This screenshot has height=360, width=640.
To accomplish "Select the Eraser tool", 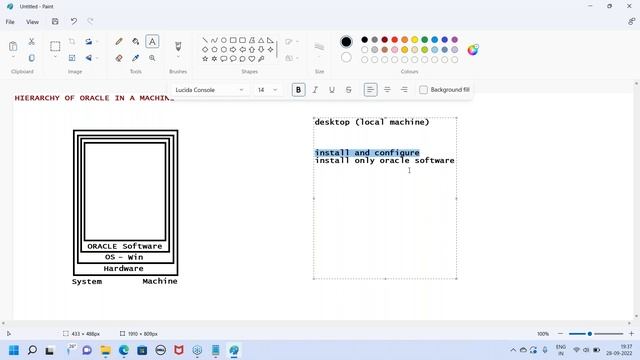I will (119, 58).
